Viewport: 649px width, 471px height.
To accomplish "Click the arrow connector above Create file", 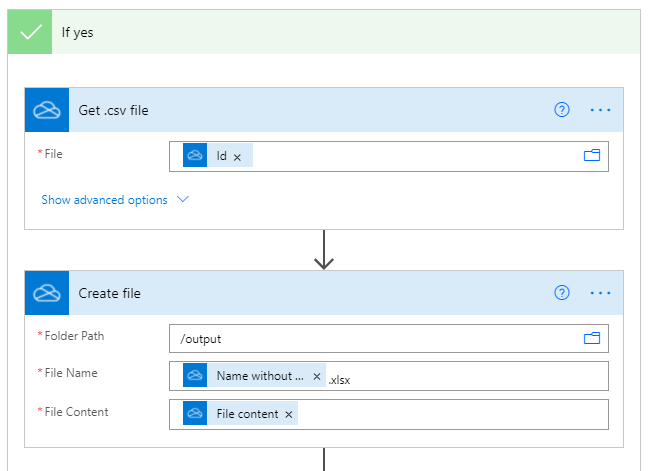I will point(323,251).
